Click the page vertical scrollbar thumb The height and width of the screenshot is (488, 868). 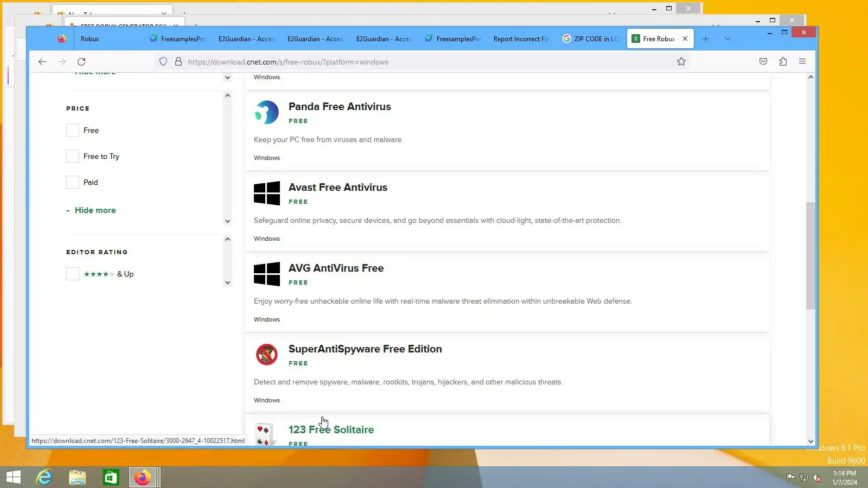(810, 256)
